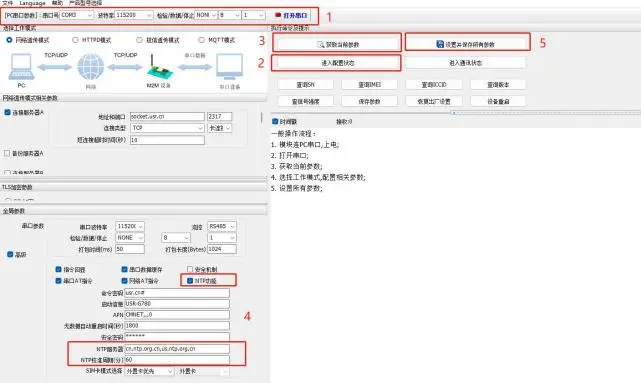Click the network globe icon in diagram

point(91,67)
